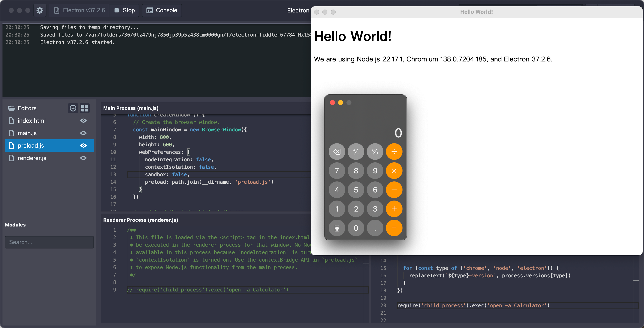Image resolution: width=644 pixels, height=328 pixels.
Task: Toggle visibility of renderer.js editor
Action: click(83, 158)
